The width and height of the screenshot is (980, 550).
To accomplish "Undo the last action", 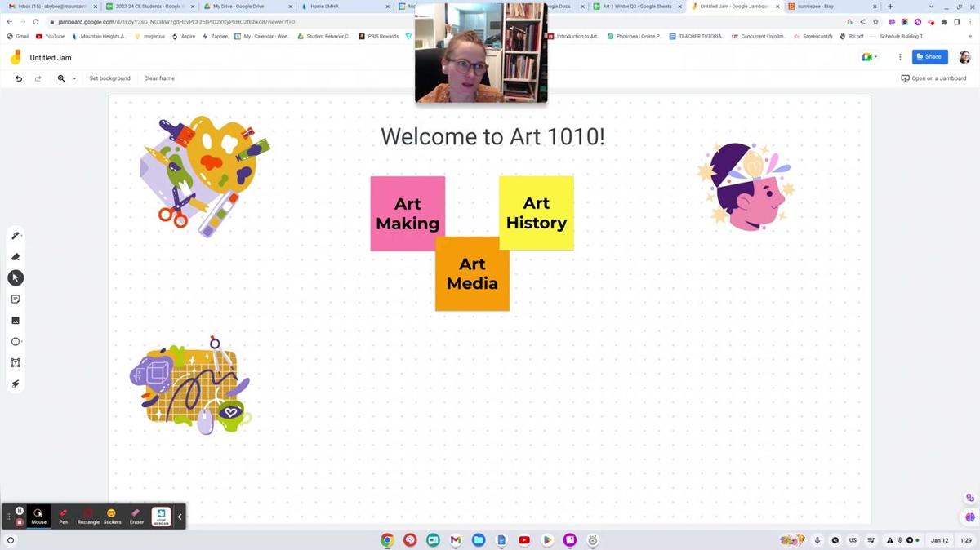I will (19, 78).
